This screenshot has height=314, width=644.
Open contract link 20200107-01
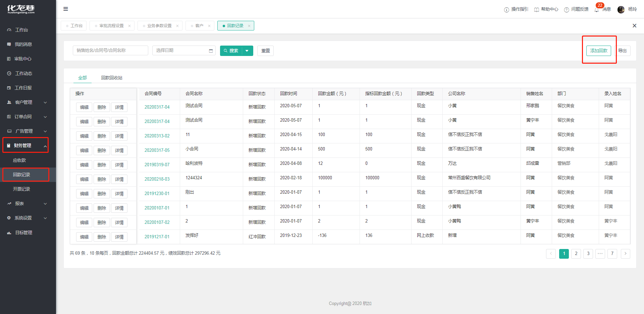(x=157, y=208)
